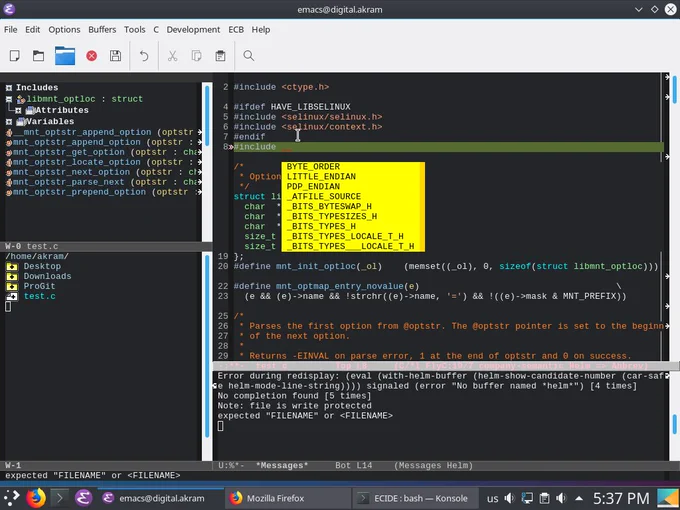
Task: Open test.c in directory listing
Action: [x=39, y=296]
